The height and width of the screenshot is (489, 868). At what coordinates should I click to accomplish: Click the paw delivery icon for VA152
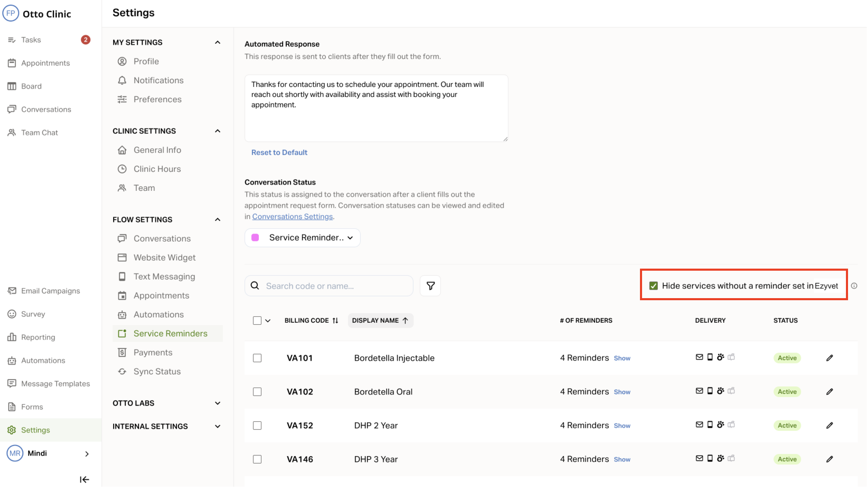click(x=721, y=425)
